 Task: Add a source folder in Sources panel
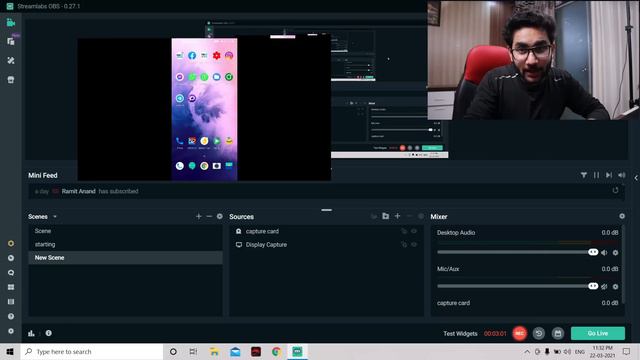386,216
